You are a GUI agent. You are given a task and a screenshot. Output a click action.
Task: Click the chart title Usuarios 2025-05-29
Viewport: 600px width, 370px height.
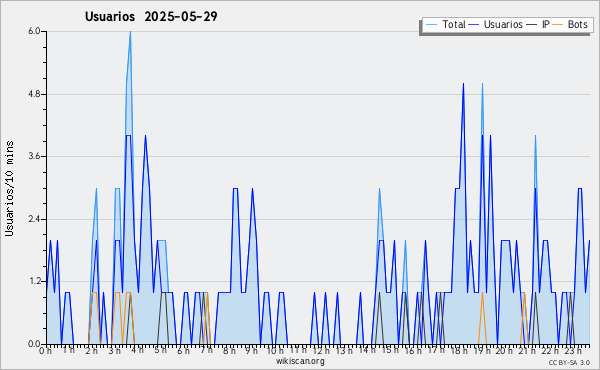(151, 16)
